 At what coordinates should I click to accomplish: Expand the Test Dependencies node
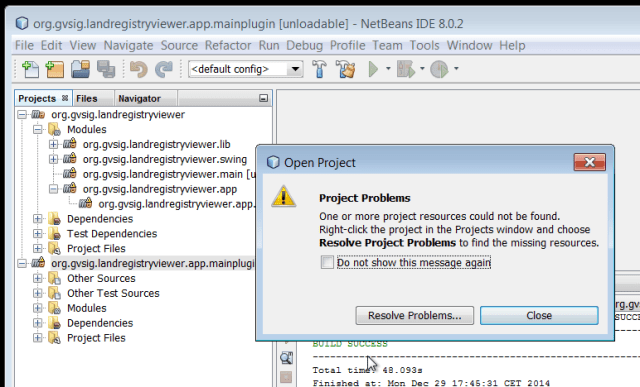(38, 234)
